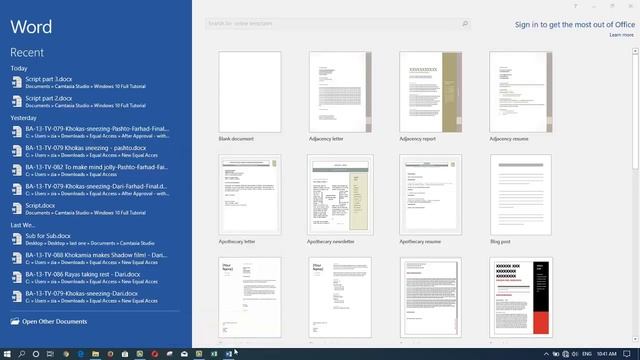Pick the Apothecary resume template
Screen dimensions: 640x360
click(431, 199)
